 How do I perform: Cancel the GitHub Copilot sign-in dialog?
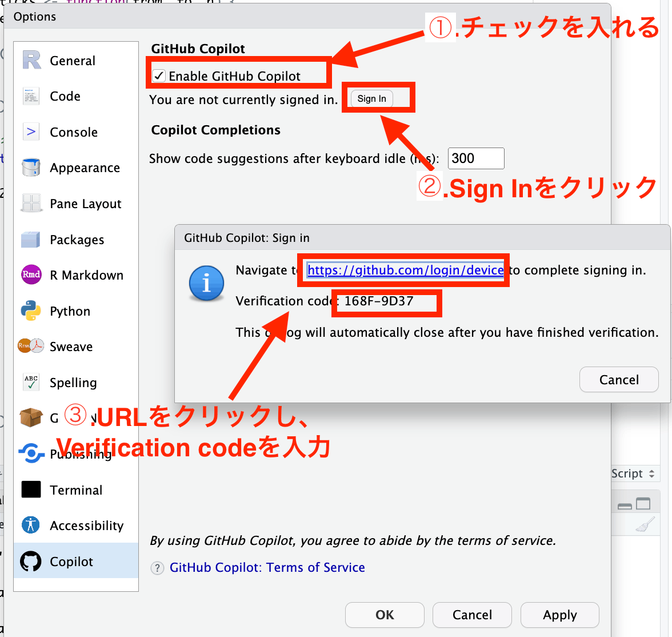point(619,380)
